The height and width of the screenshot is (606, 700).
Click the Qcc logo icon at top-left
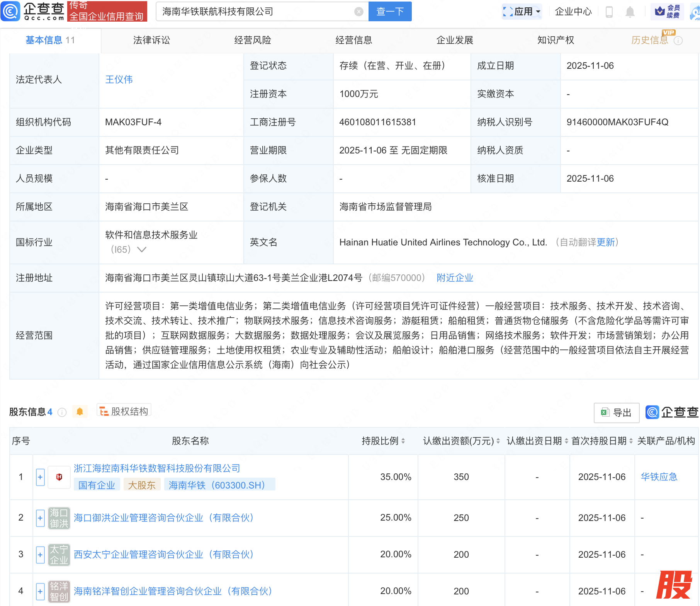[10, 11]
